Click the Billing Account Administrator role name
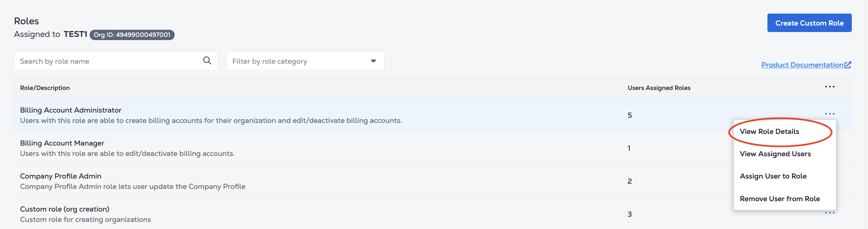Screen dimensions: 868x229 (x=71, y=110)
